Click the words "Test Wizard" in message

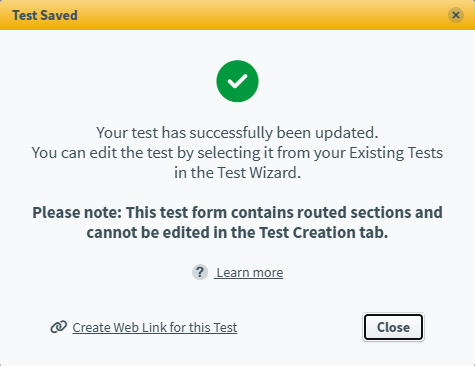pyautogui.click(x=257, y=173)
